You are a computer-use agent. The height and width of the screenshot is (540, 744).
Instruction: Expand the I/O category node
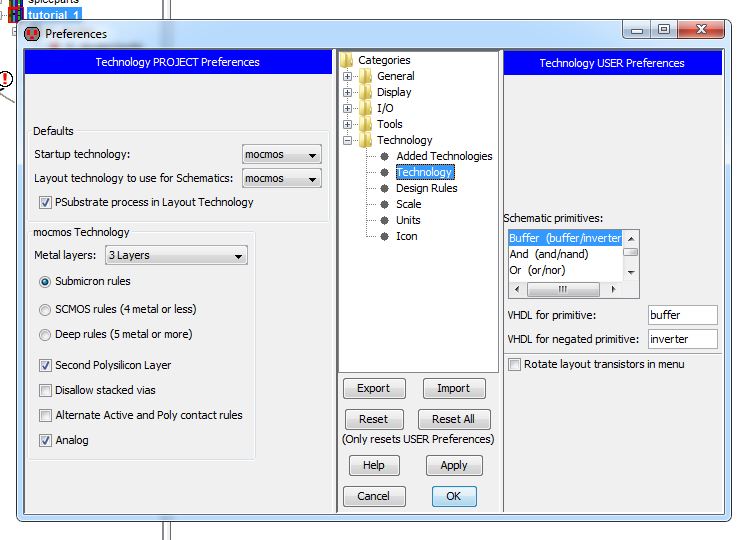[x=347, y=109]
